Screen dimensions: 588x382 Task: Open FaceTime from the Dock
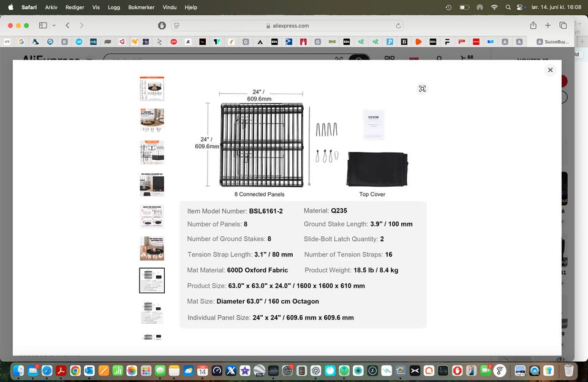coord(485,371)
